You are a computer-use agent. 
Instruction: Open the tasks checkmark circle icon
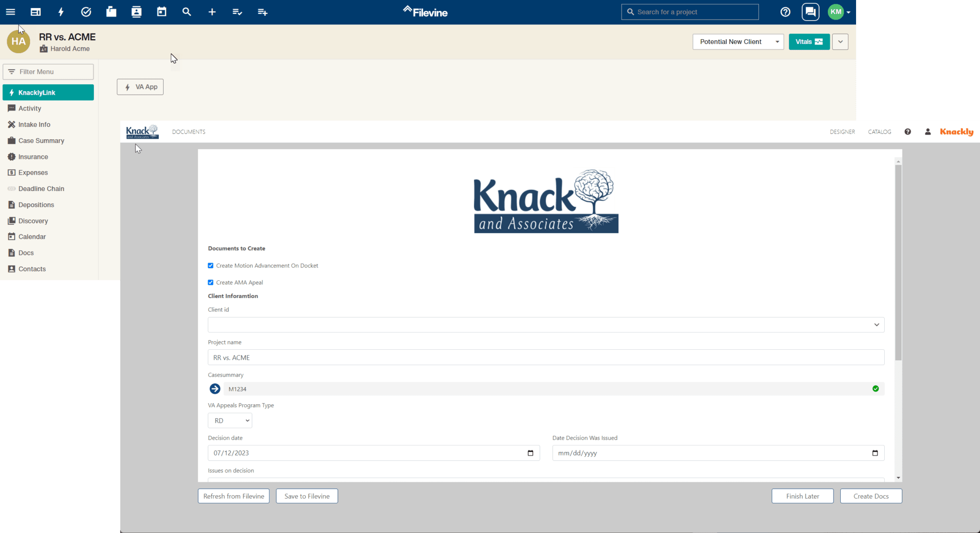point(86,12)
